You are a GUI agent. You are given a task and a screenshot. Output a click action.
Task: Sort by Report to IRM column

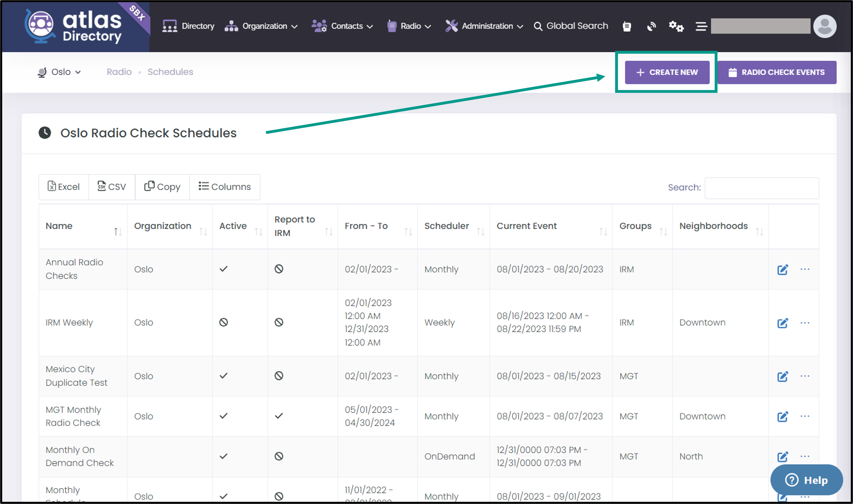coord(303,226)
